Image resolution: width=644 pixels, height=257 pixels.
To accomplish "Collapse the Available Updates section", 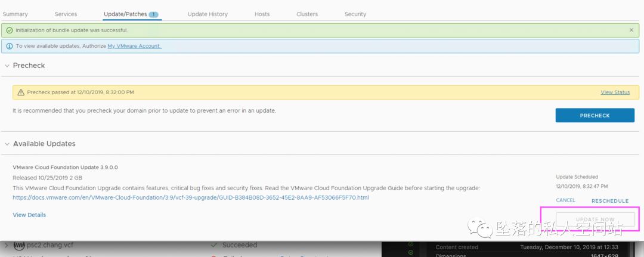I will point(7,144).
